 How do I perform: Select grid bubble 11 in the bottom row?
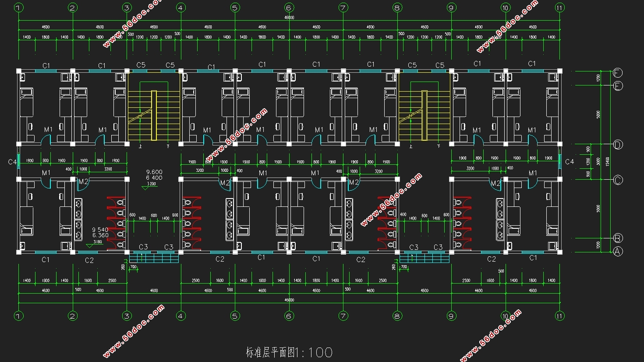click(559, 316)
